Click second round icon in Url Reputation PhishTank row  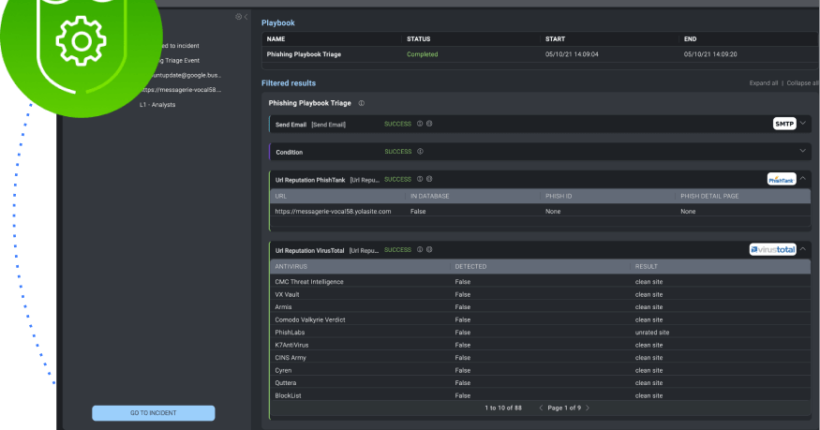point(429,179)
